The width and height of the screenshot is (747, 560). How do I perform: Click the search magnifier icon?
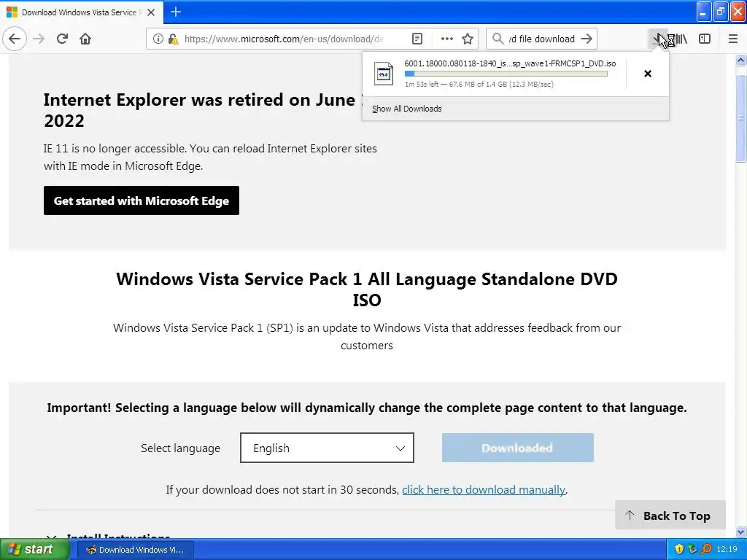point(498,39)
